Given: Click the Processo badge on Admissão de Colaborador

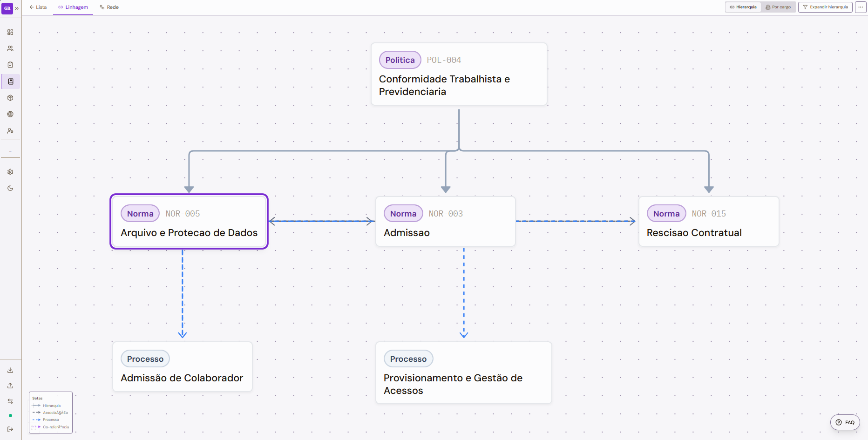Looking at the screenshot, I should (145, 359).
